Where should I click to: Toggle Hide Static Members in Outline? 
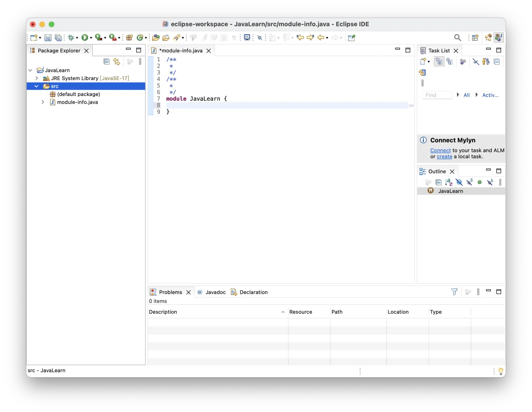(x=470, y=182)
